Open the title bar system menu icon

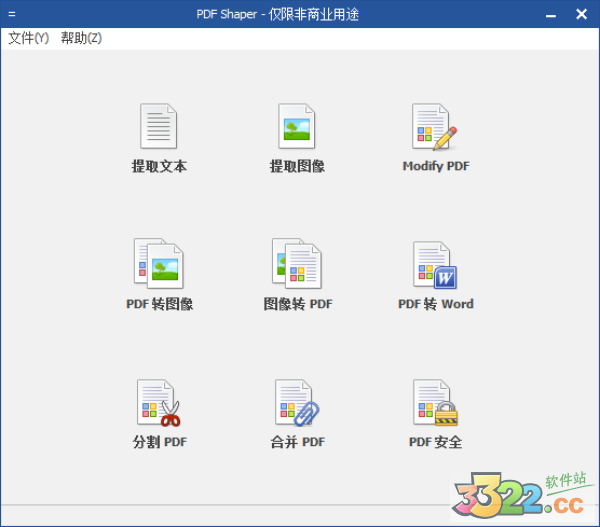(x=12, y=14)
